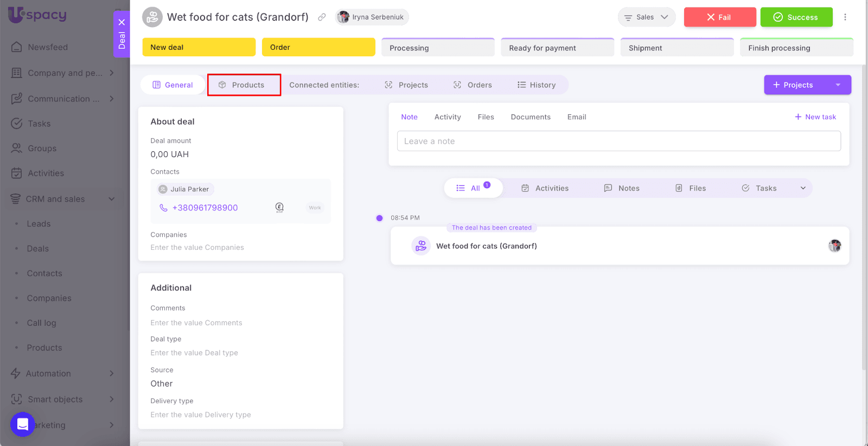The width and height of the screenshot is (868, 446).
Task: Click the copy link icon beside deal title
Action: 322,17
